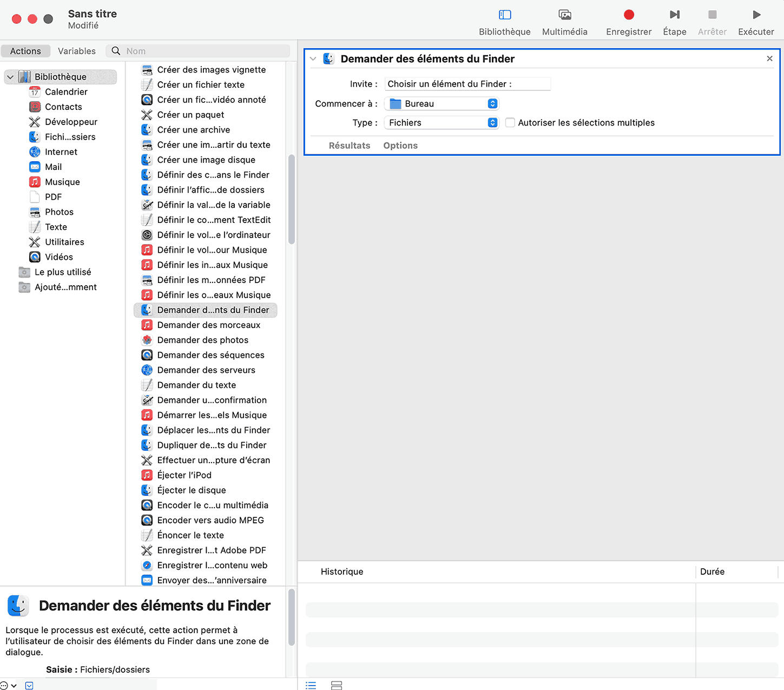
Task: Select PDF category in library
Action: (x=53, y=197)
